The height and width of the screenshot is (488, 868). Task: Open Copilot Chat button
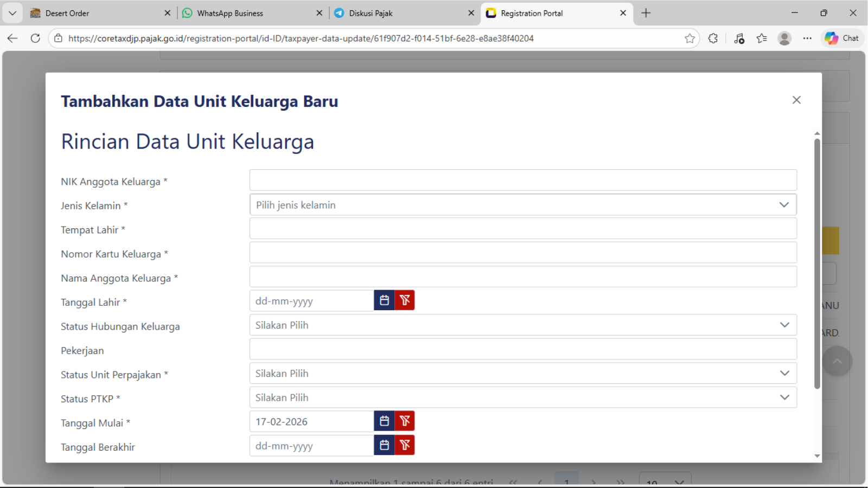tap(842, 38)
